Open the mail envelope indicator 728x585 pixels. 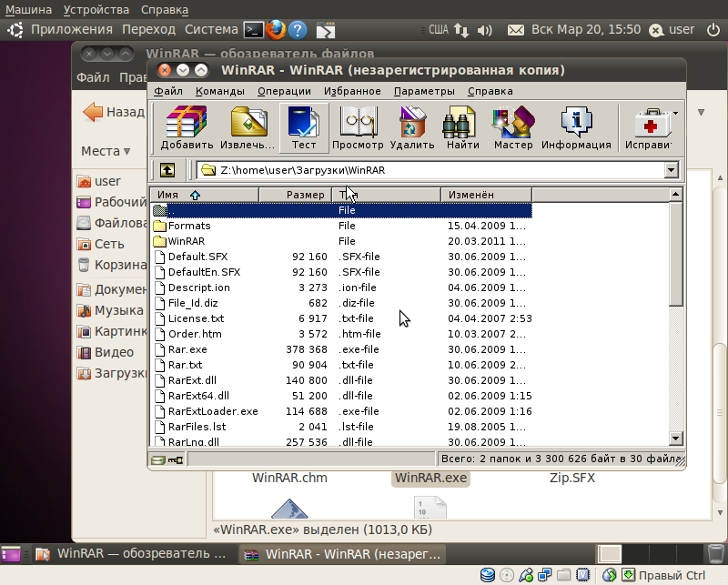pos(515,30)
